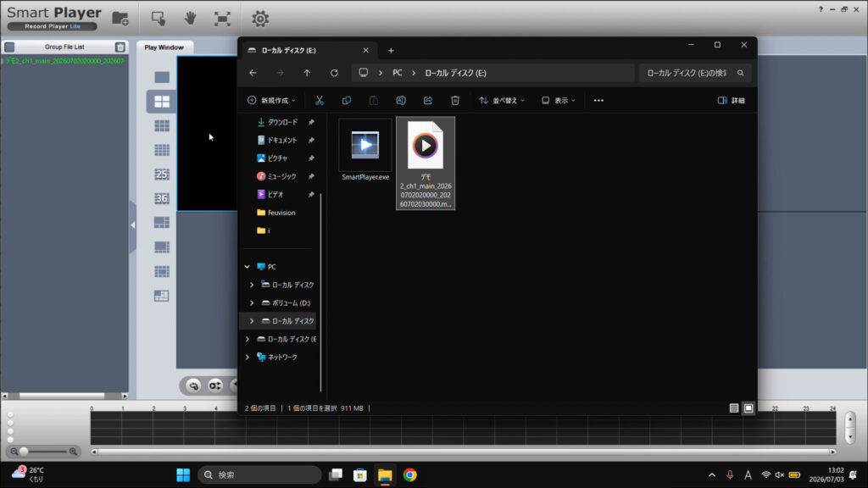The height and width of the screenshot is (488, 868).
Task: Toggle fullscreen view in Smart Player toolbar
Action: [223, 19]
